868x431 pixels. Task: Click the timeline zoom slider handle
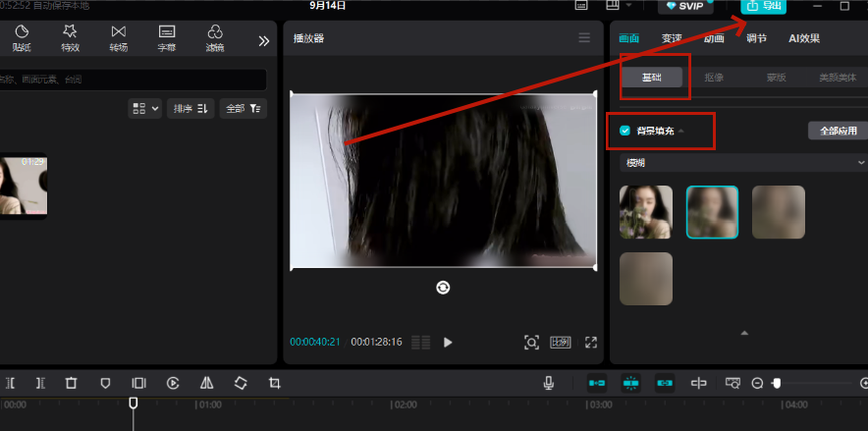coord(776,383)
